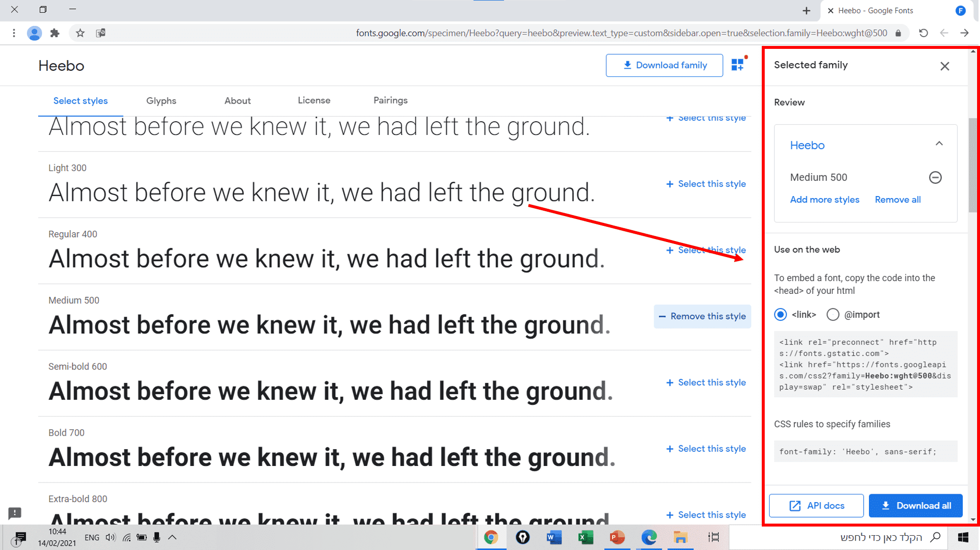Switch to the Glyphs tab
This screenshot has height=550, width=980.
click(161, 101)
